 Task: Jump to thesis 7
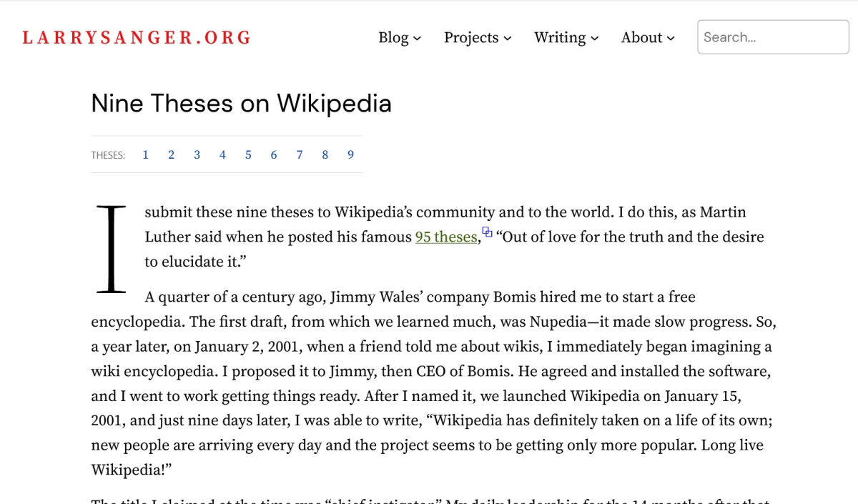(x=299, y=154)
